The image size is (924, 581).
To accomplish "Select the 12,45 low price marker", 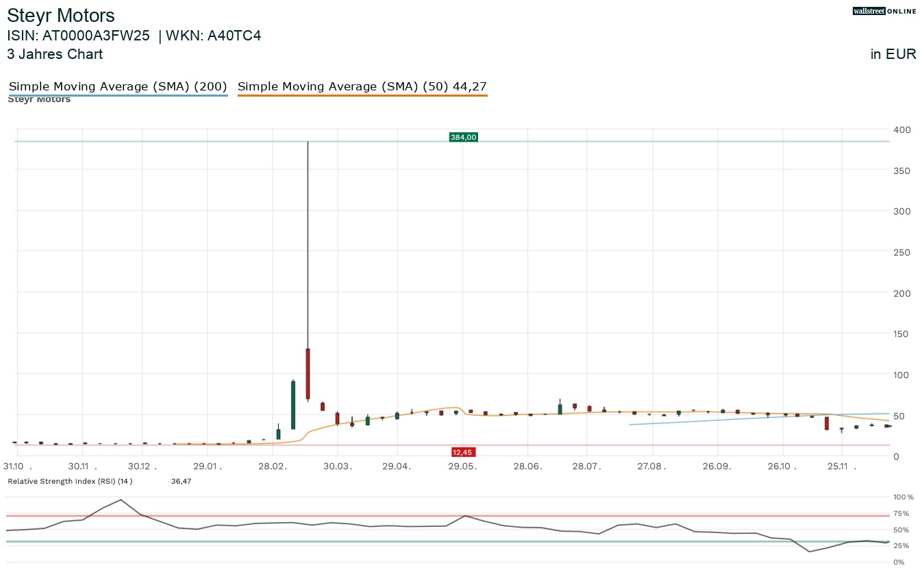I will pyautogui.click(x=462, y=452).
